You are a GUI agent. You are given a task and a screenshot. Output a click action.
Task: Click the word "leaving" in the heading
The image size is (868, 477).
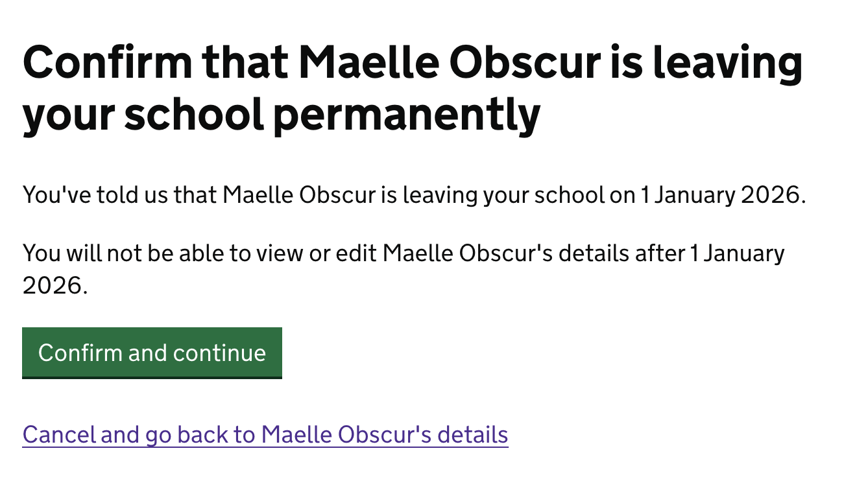point(727,62)
